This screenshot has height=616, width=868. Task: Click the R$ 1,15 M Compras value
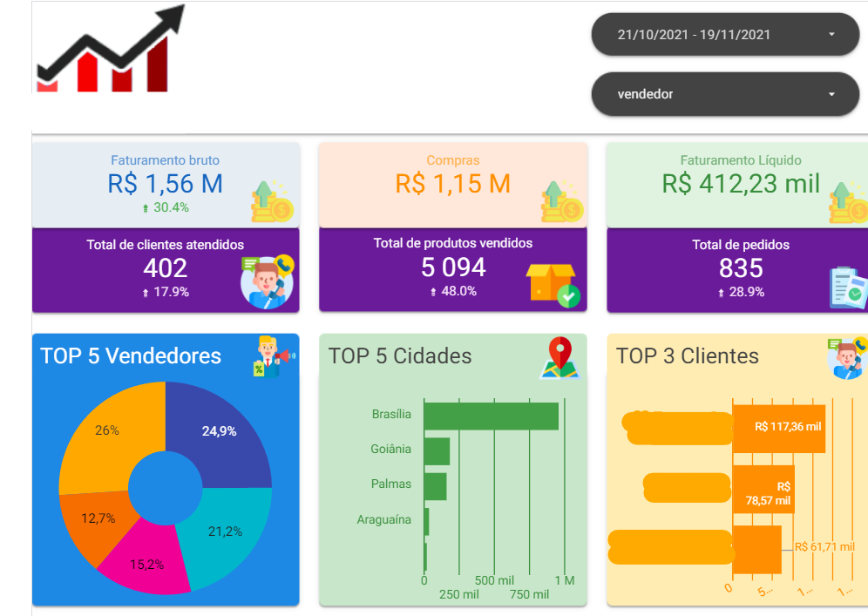(x=453, y=184)
